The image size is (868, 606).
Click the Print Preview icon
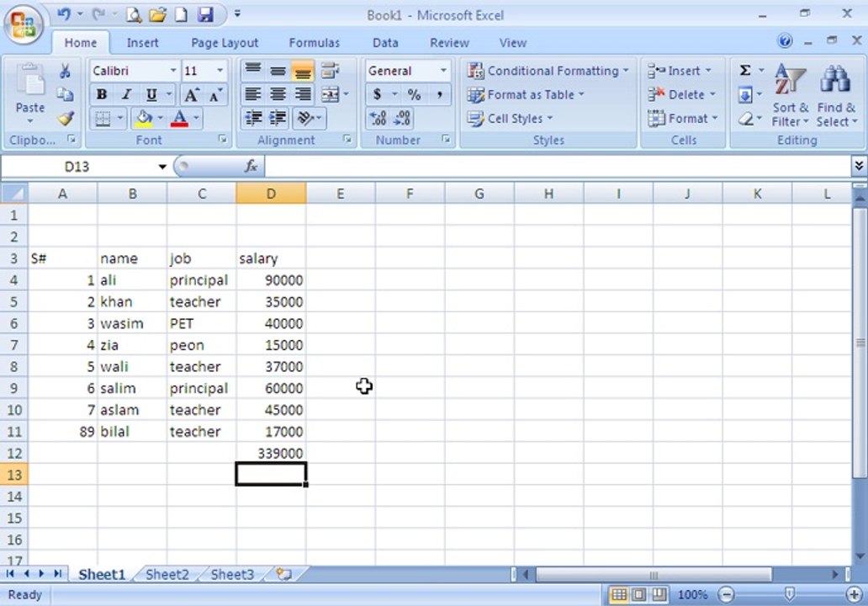coord(134,15)
